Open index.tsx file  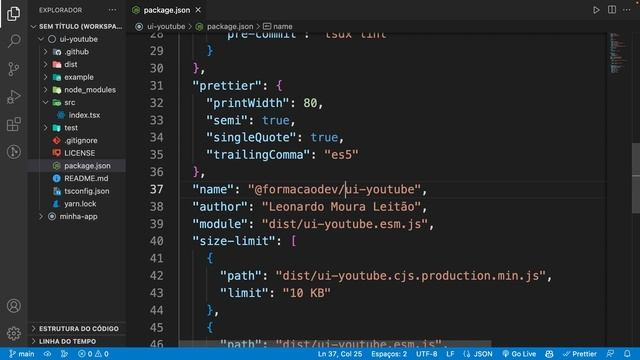pos(84,115)
